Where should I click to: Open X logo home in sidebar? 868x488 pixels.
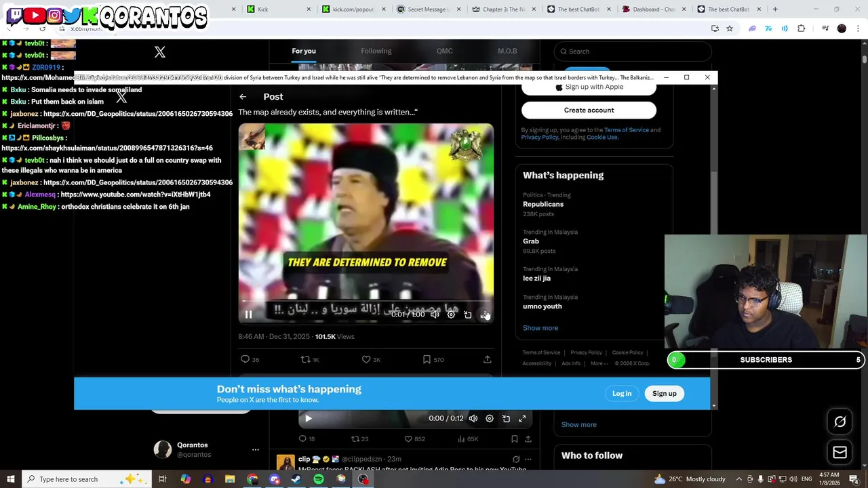[x=160, y=52]
